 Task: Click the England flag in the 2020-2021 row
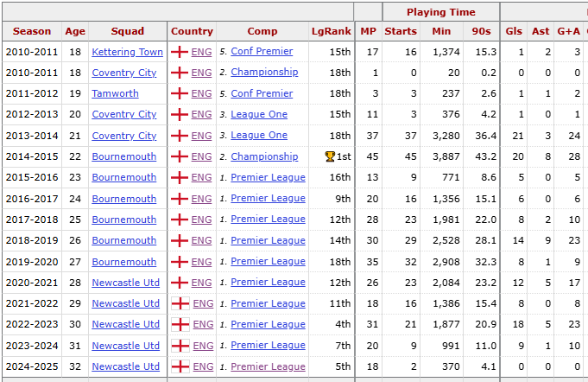pos(180,283)
